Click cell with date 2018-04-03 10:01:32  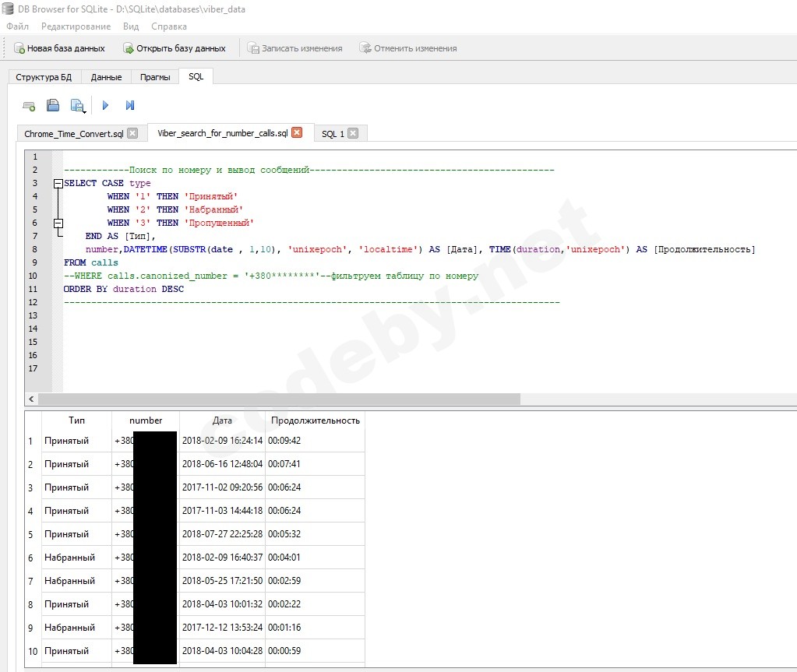pyautogui.click(x=222, y=604)
